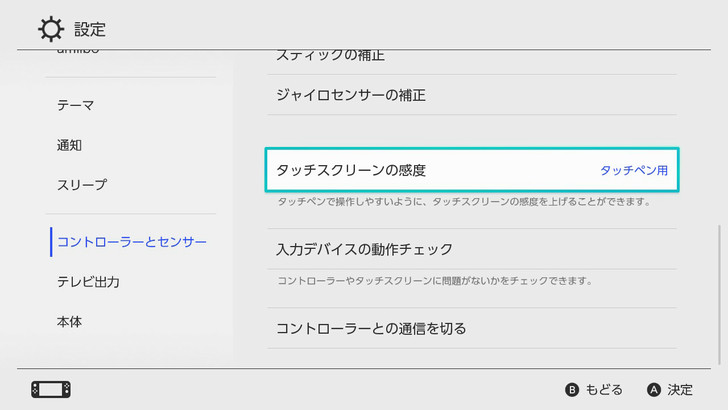Click the 設定 header title
Viewport: 728px width, 410px height.
[x=90, y=30]
